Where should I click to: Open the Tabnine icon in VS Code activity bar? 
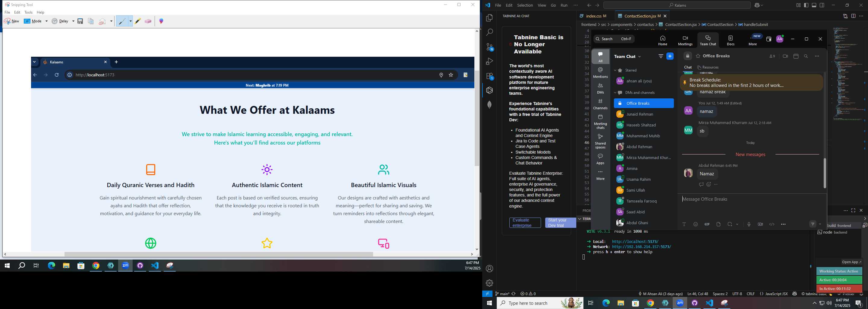(x=489, y=91)
